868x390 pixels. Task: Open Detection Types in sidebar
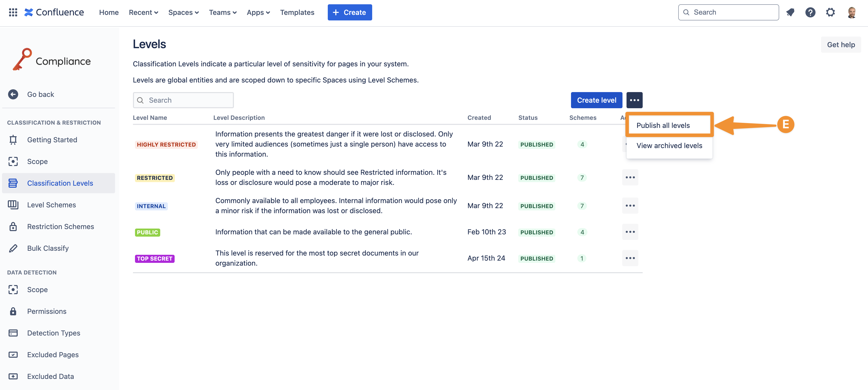(x=53, y=333)
